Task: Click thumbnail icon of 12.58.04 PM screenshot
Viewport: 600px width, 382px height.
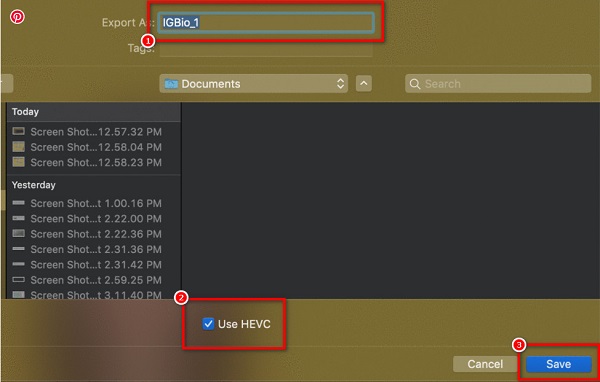Action: click(x=18, y=147)
